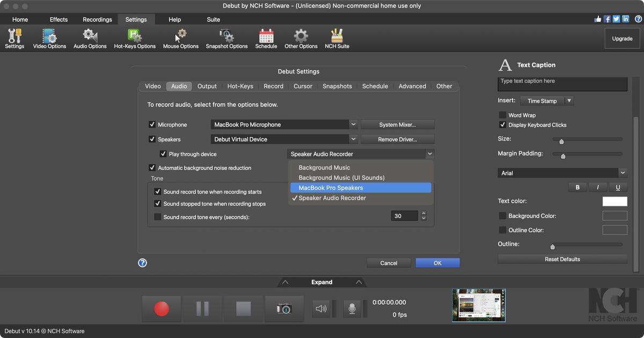Click the red record button

coord(161,308)
